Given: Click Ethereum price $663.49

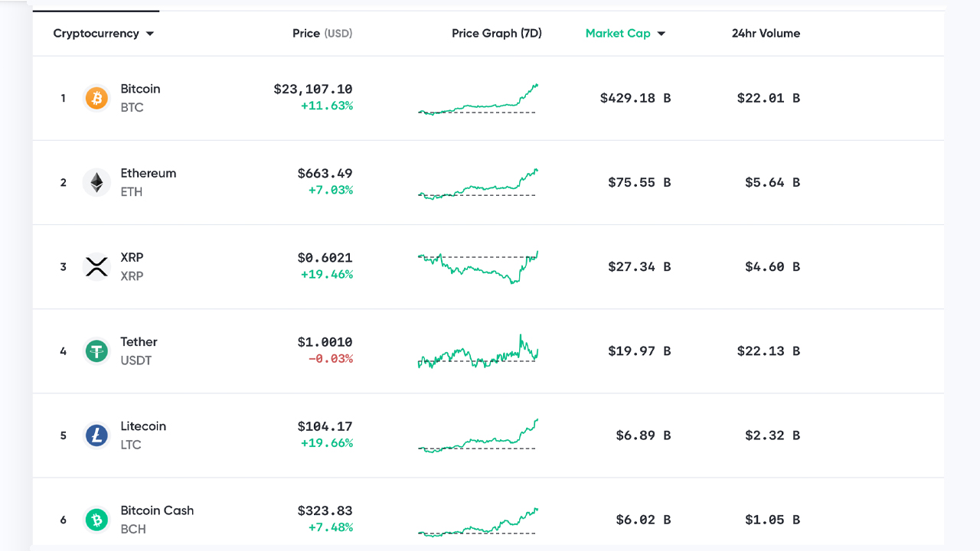Looking at the screenshot, I should click(x=325, y=173).
